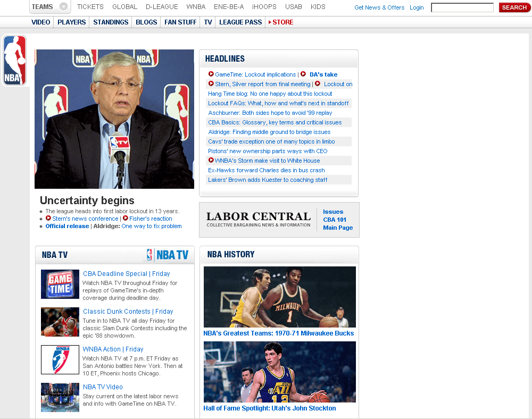
Task: Click video icon before Stern, Silver report
Action: (x=211, y=83)
